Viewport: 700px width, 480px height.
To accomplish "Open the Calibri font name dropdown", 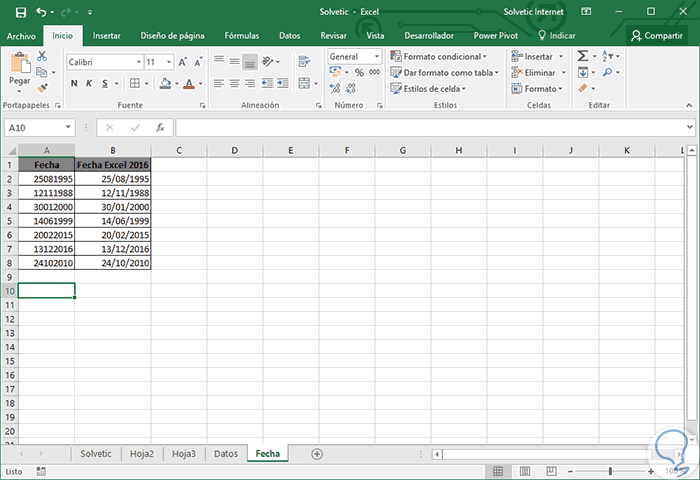I will (x=139, y=62).
